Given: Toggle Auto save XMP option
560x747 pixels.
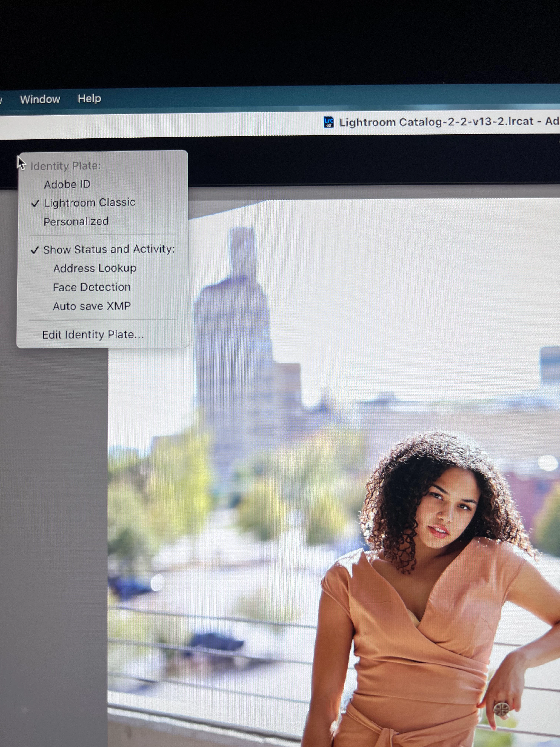Looking at the screenshot, I should tap(91, 306).
